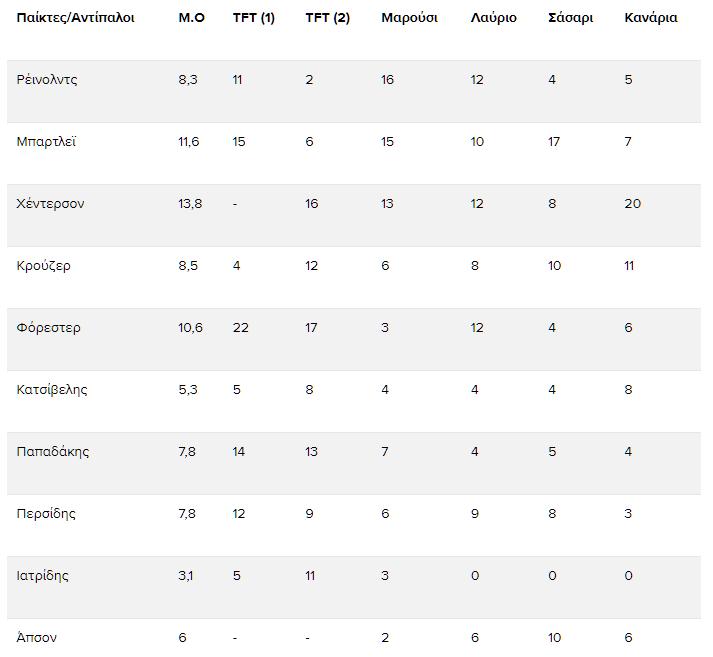Image resolution: width=713 pixels, height=657 pixels.
Task: Select the player name Ρέινολντς
Action: [47, 80]
